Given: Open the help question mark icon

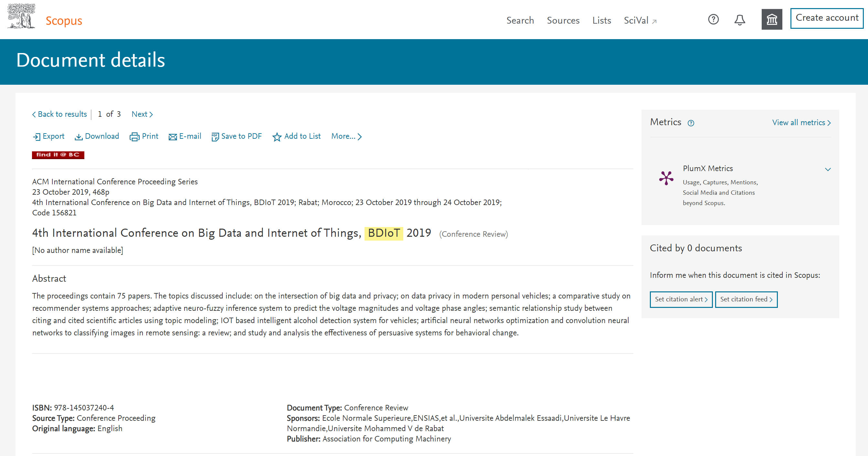Looking at the screenshot, I should click(713, 19).
